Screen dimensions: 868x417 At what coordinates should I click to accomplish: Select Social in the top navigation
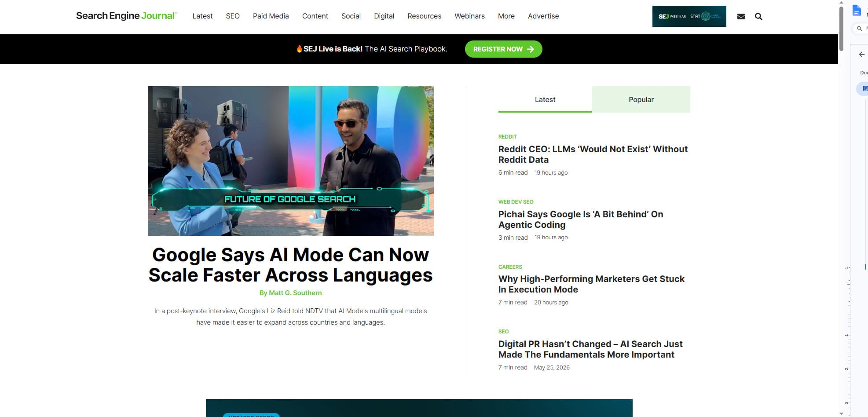point(351,16)
